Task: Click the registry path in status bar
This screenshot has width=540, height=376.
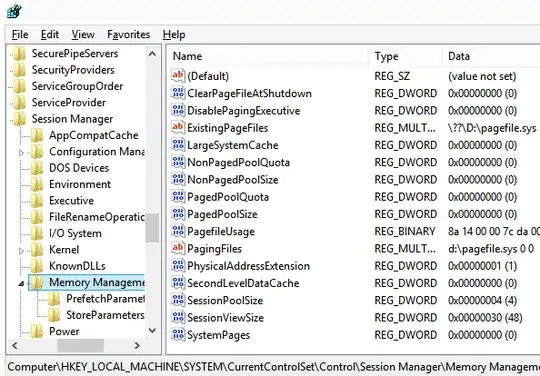Action: [273, 367]
